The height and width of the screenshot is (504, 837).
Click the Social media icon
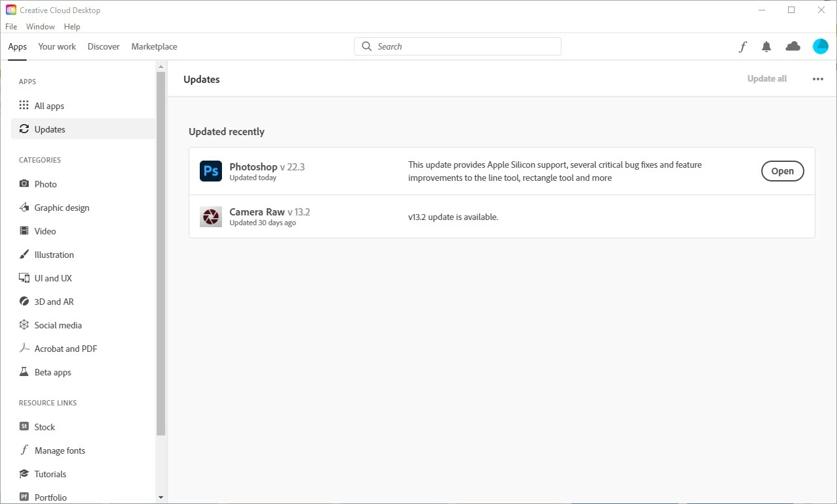click(24, 324)
